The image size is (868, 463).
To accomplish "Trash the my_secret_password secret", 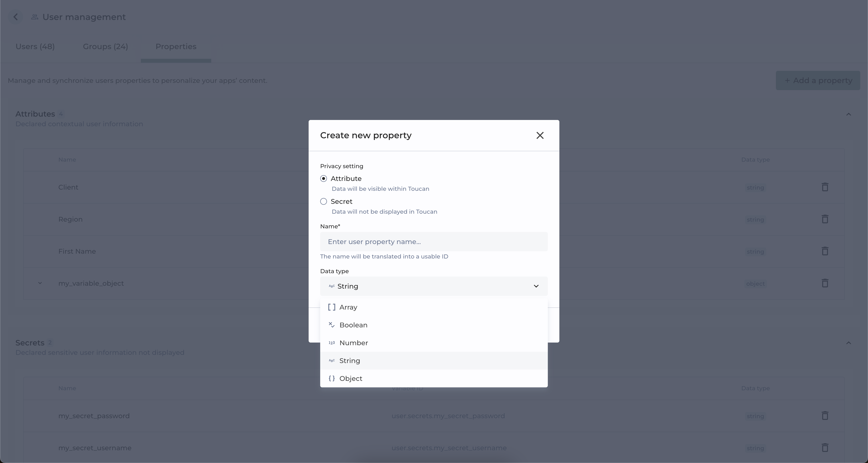I will tap(825, 416).
